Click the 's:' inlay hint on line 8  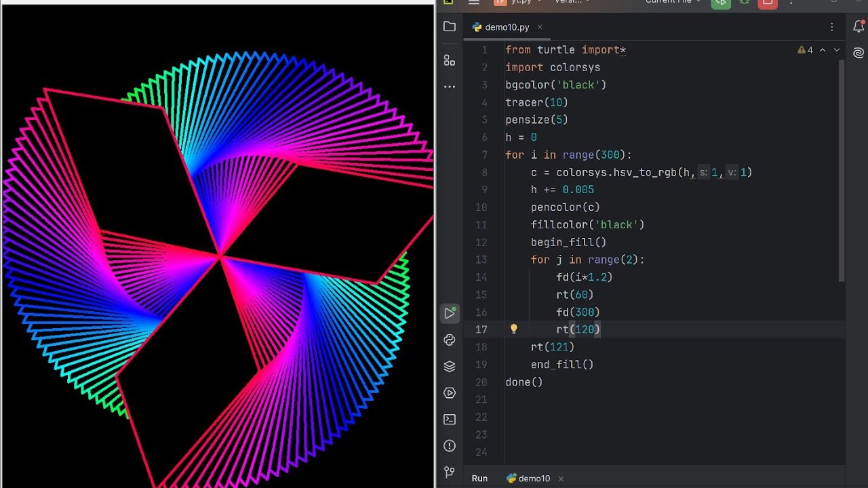click(x=704, y=173)
